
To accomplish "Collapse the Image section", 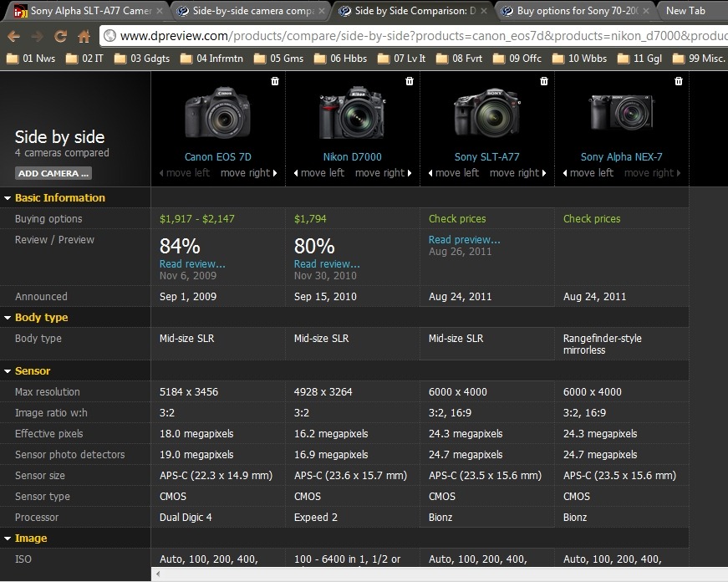I will click(x=8, y=539).
